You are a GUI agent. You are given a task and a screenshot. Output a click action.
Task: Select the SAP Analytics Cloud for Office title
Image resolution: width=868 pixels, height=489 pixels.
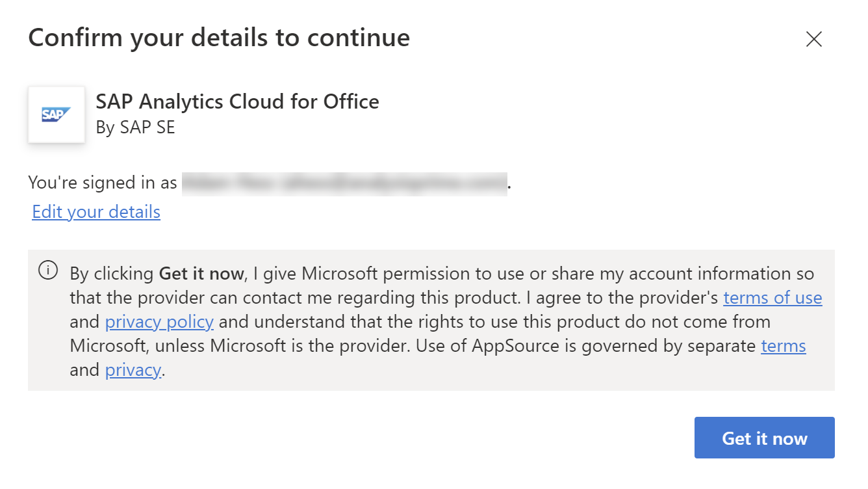tap(237, 101)
